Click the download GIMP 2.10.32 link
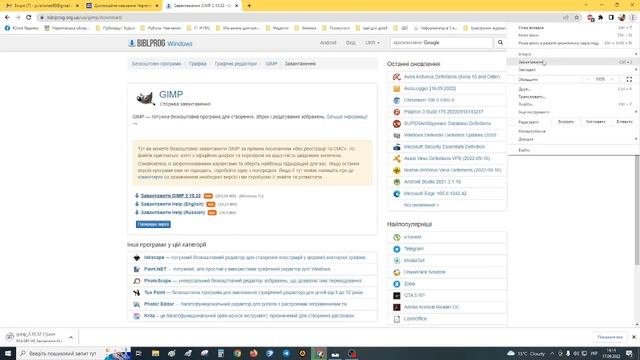Screen dimensions: 640x360 171,196
